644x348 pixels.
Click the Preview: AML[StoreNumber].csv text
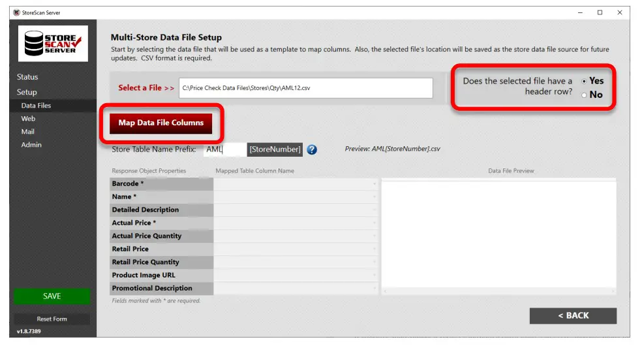(392, 149)
